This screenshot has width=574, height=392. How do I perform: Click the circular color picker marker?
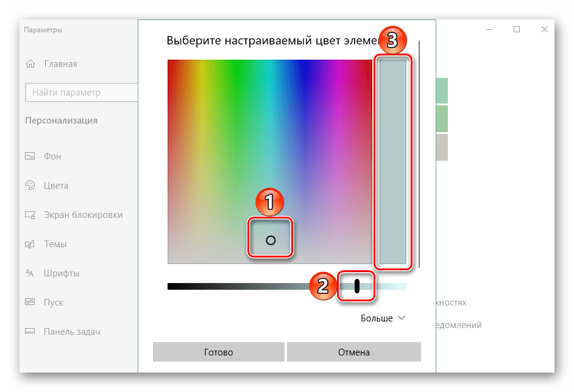271,240
